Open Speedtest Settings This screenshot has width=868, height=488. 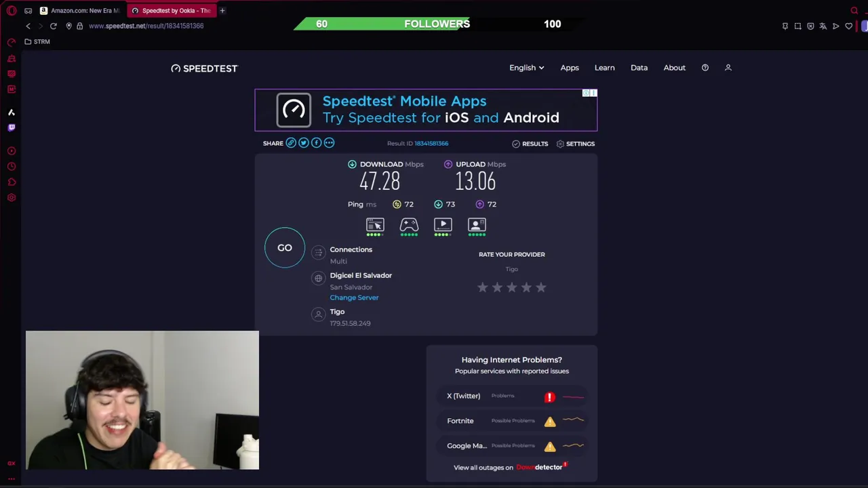(x=576, y=144)
